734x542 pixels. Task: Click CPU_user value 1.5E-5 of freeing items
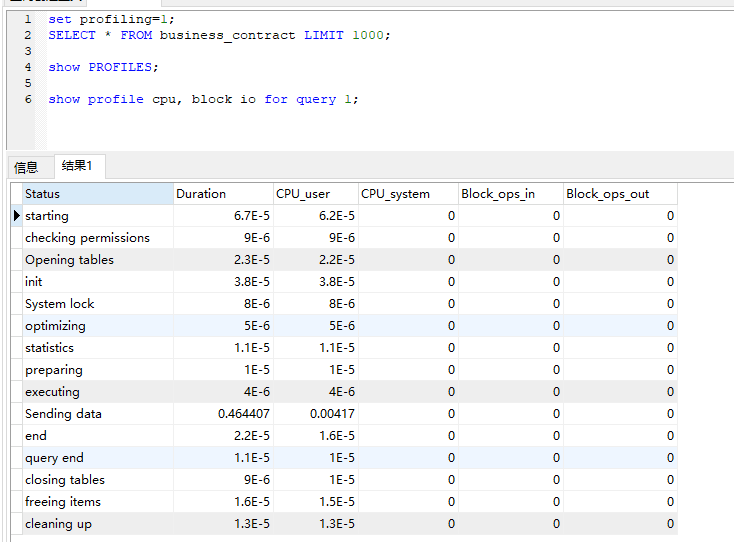pos(337,502)
